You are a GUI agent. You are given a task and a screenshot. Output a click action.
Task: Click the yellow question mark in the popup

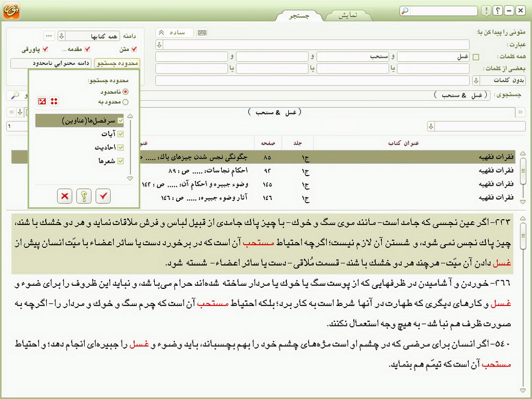pyautogui.click(x=84, y=196)
